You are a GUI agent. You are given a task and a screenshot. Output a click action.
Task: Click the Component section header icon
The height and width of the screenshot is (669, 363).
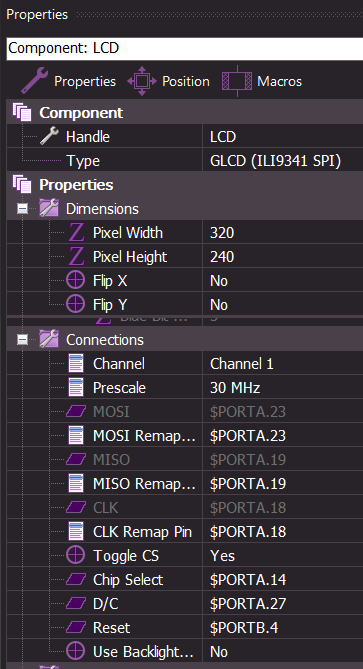[x=22, y=113]
